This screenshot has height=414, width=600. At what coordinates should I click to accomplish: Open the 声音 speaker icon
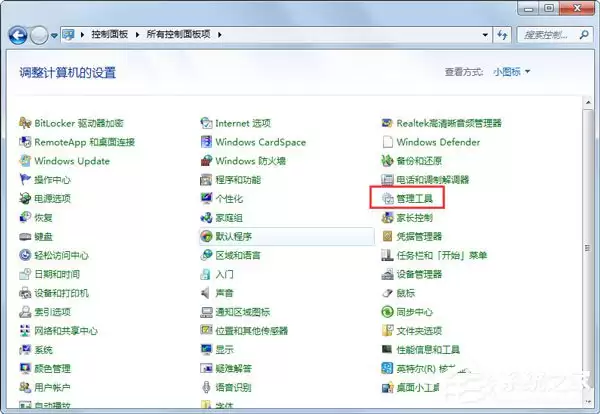click(206, 293)
